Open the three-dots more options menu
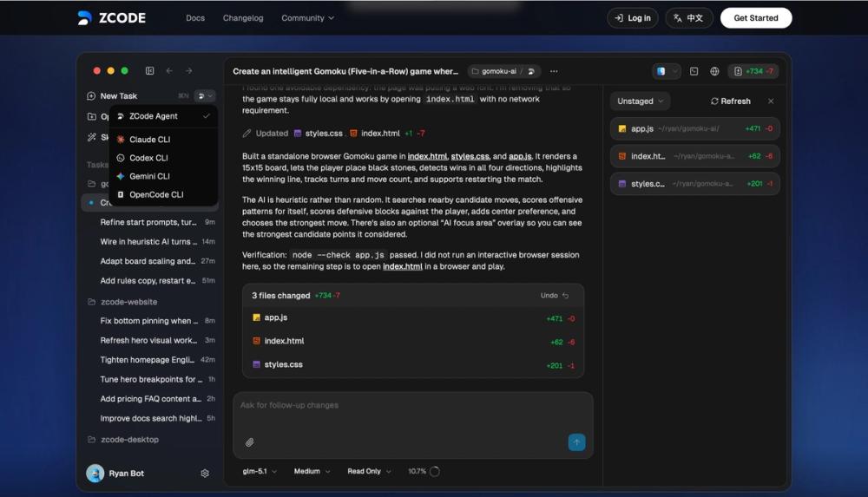The image size is (868, 497). coord(554,71)
